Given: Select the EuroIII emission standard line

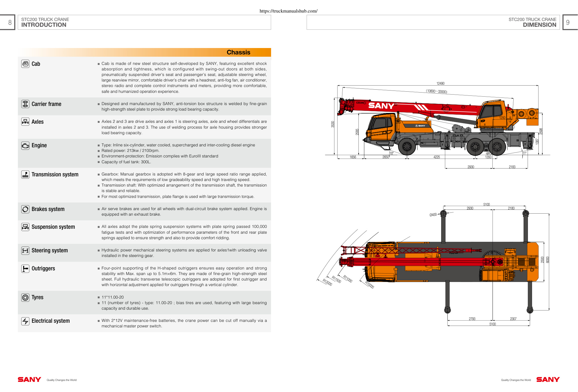Looking at the screenshot, I should [x=160, y=156].
